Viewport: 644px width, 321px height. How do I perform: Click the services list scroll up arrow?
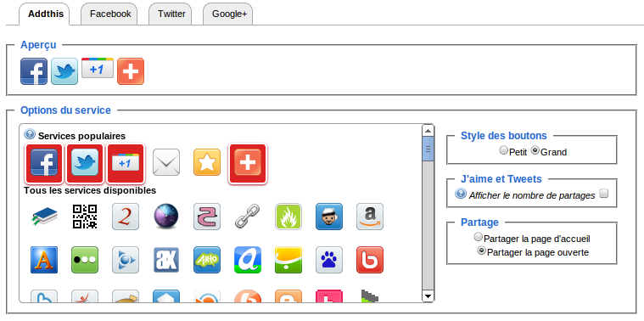click(428, 131)
